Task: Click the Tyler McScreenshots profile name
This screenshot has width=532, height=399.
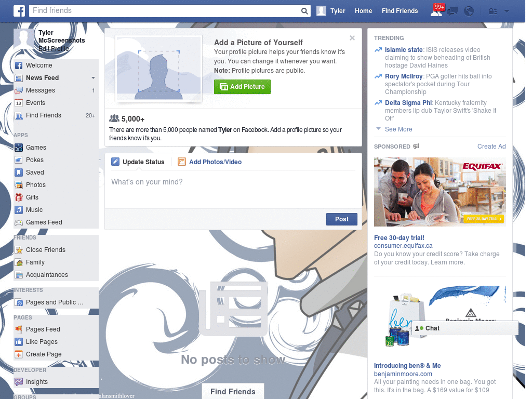Action: pyautogui.click(x=61, y=37)
